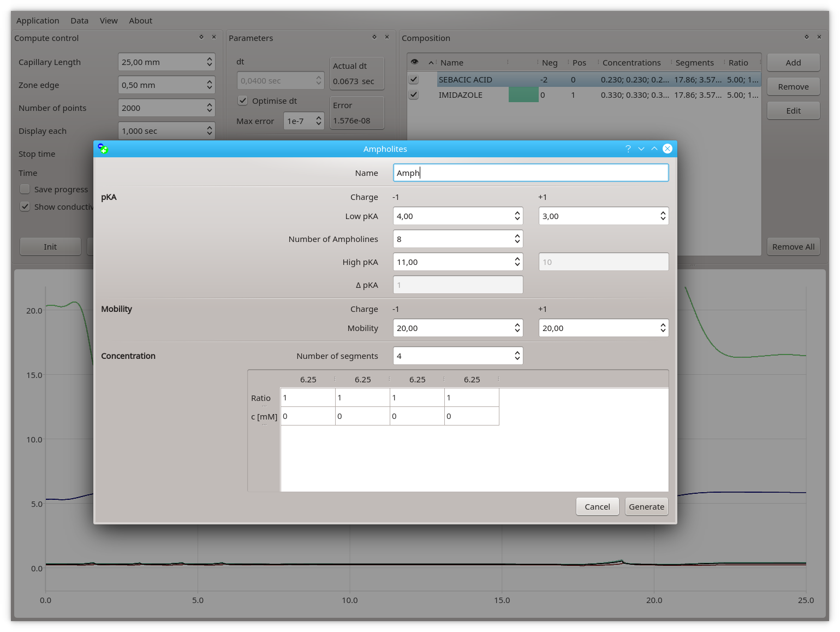Screen dimensions: 840x632
Task: Click Cancel in Ampholites dialog
Action: (x=597, y=506)
